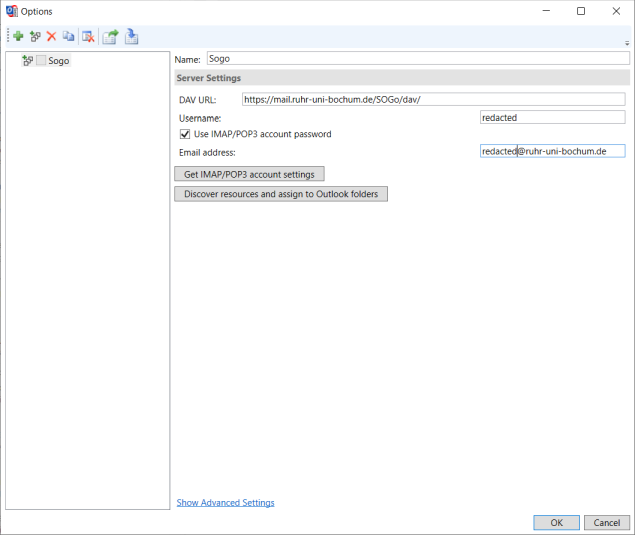Click the app icon in the Options title bar
This screenshot has height=535, width=635.
coord(12,11)
